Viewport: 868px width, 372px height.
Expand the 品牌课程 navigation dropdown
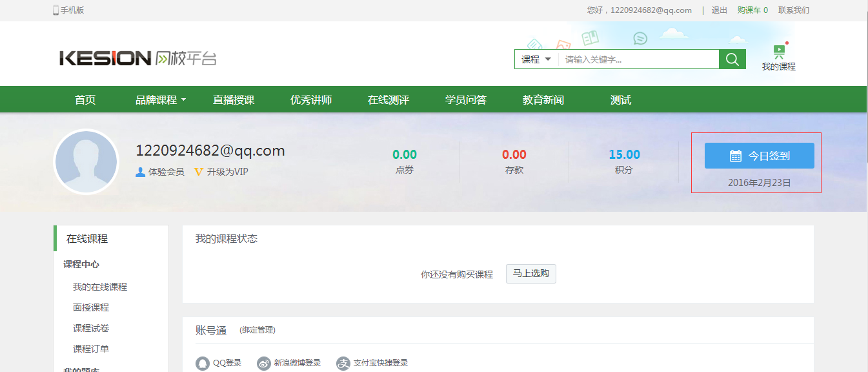tap(160, 100)
